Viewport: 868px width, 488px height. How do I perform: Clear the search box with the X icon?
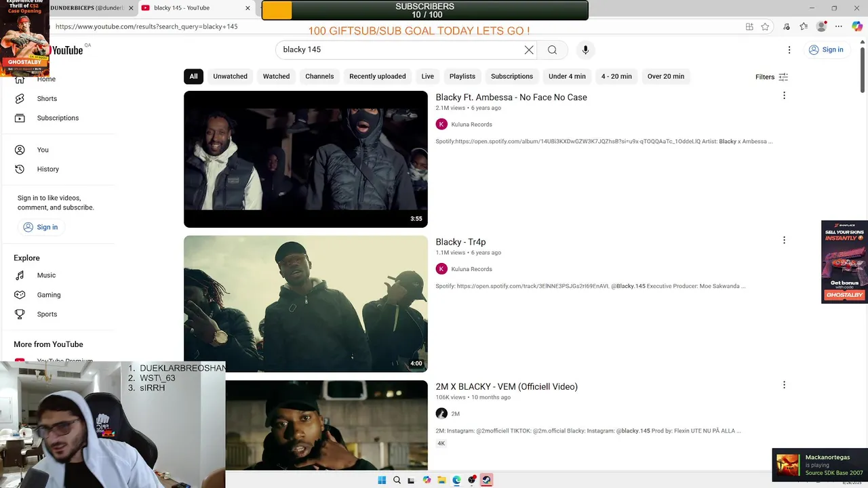pyautogui.click(x=529, y=49)
